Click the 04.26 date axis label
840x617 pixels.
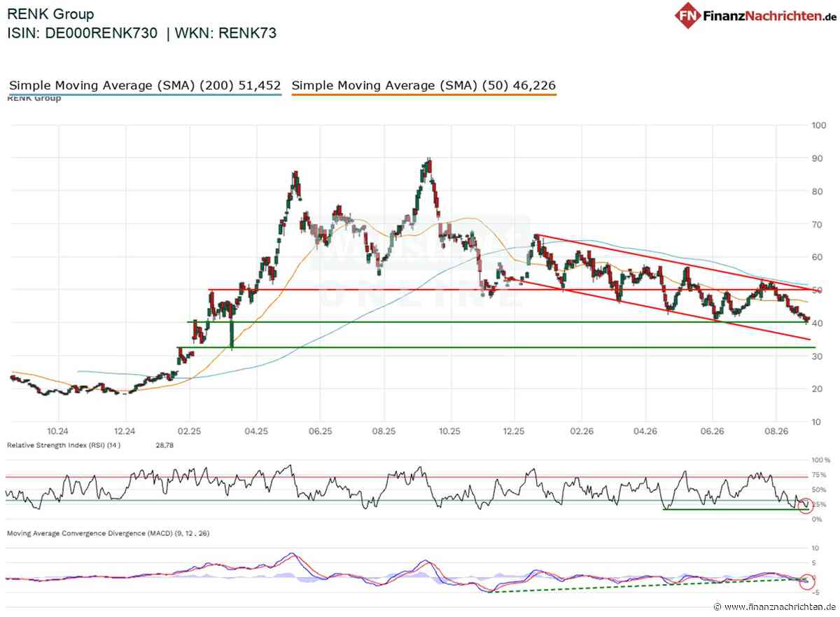click(645, 432)
